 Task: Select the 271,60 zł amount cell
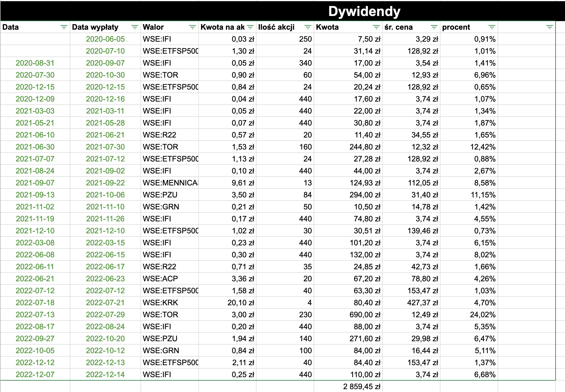(348, 339)
